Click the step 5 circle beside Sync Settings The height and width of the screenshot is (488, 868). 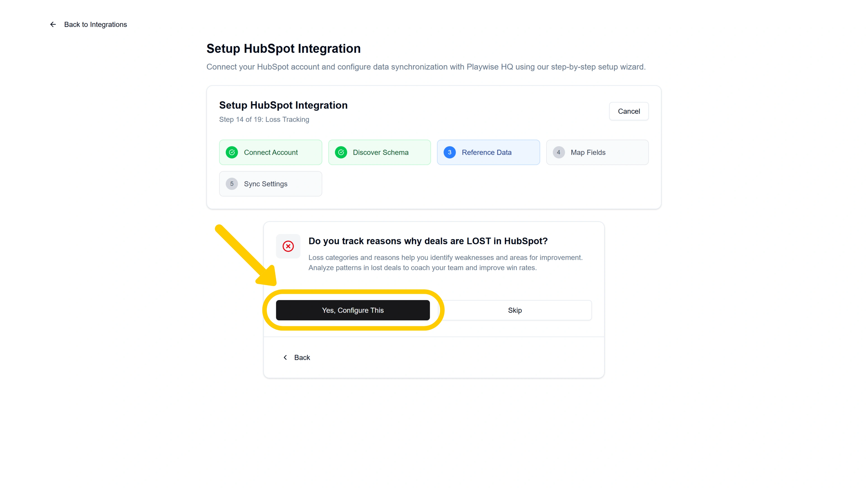[232, 183]
